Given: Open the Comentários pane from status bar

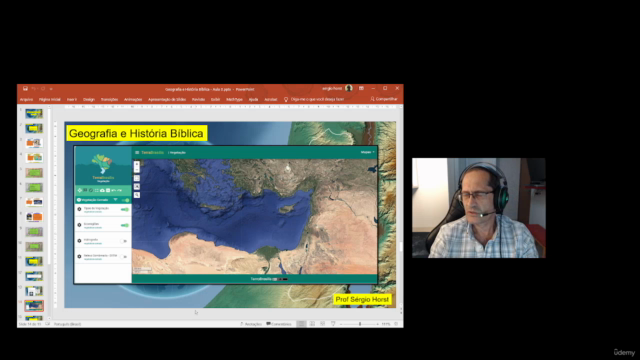Looking at the screenshot, I should coord(279,324).
